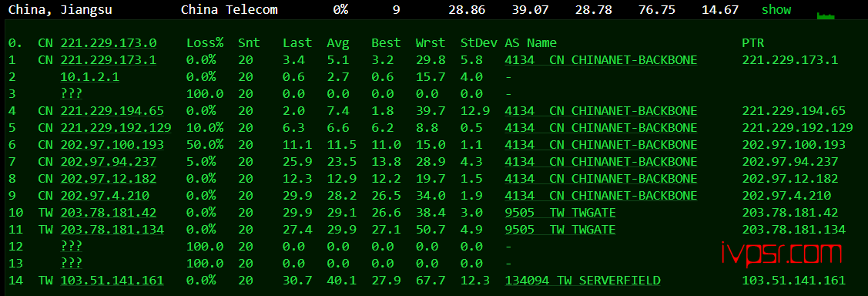
Task: Open the hop 8 CHINANET-BACKBONE AS link
Action: pos(601,179)
